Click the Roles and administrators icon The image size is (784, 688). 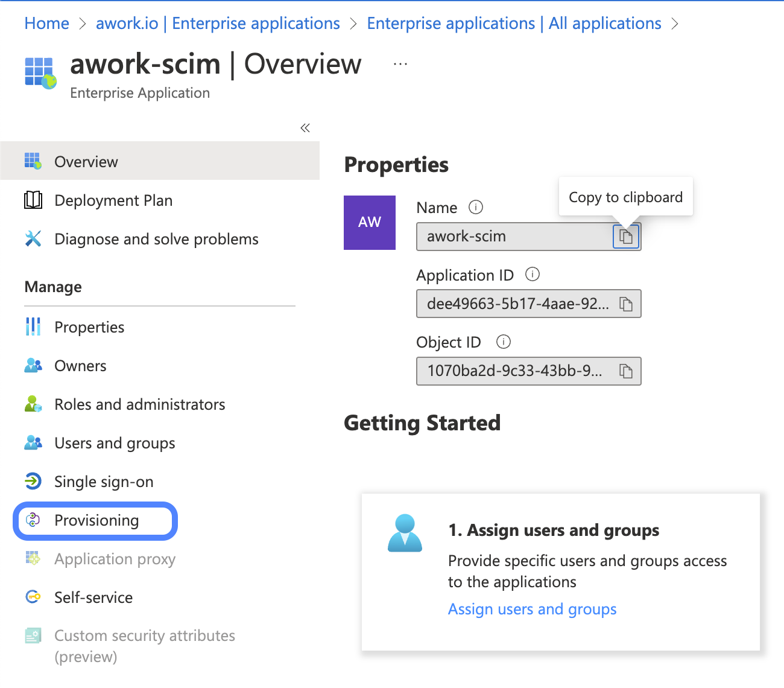pos(33,404)
